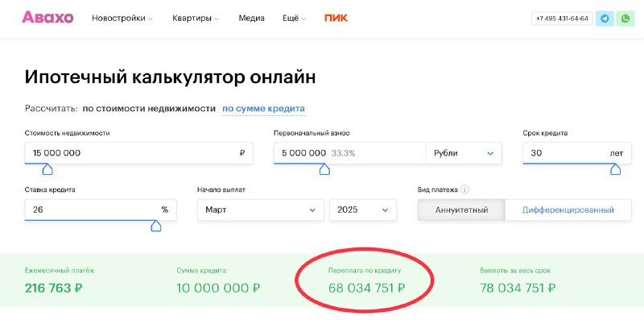The image size is (644, 320).
Task: Click the Срок кредита input field
Action: click(576, 153)
